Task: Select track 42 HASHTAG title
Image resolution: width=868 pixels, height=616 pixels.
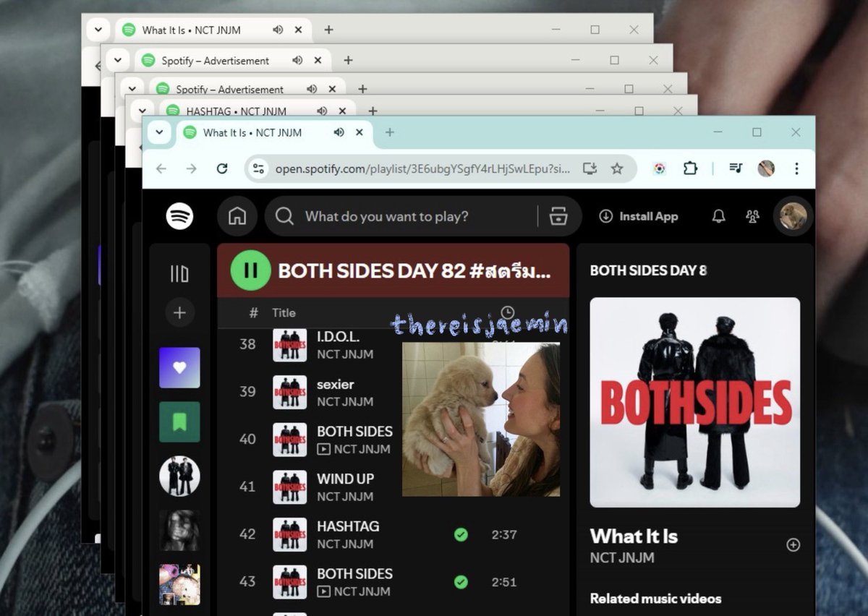Action: 348,526
